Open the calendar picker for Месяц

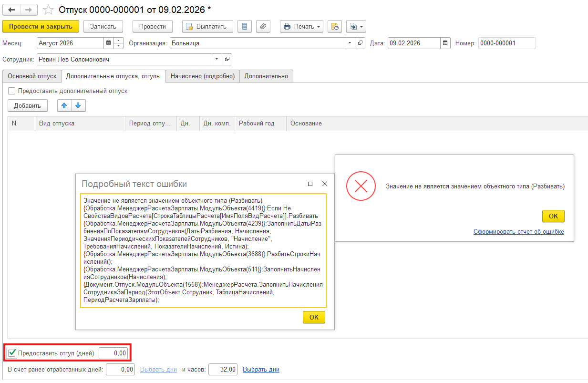point(108,43)
